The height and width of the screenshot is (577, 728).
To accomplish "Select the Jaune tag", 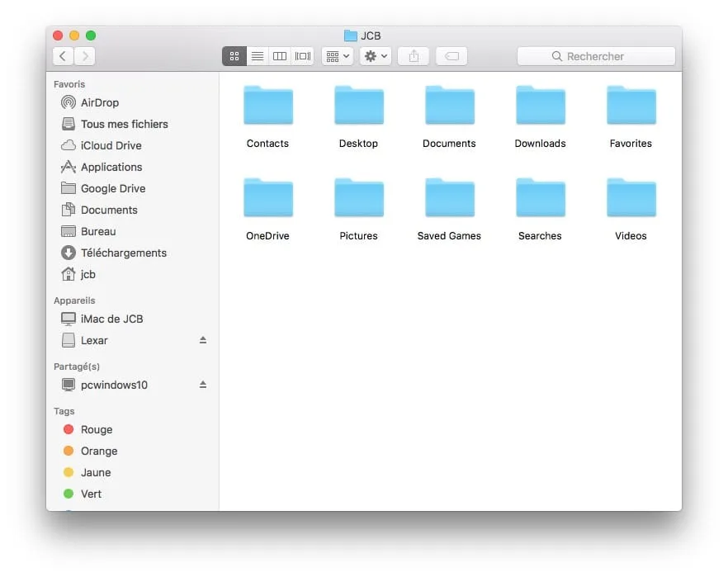I will (132, 472).
